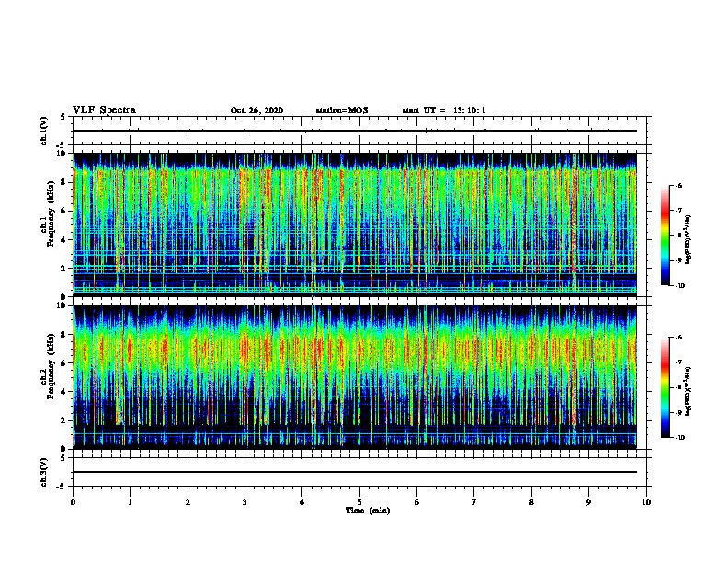Click time axis tick label "7"
This screenshot has width=728, height=563.
coord(474,502)
